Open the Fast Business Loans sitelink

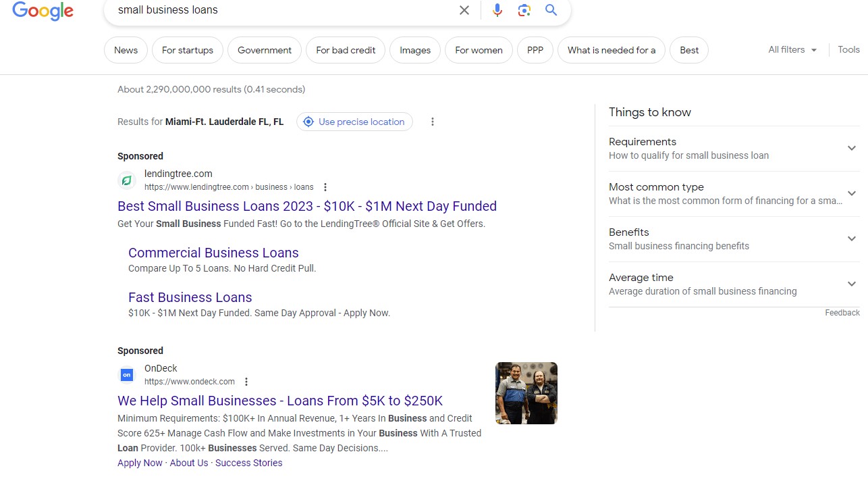[x=190, y=297]
